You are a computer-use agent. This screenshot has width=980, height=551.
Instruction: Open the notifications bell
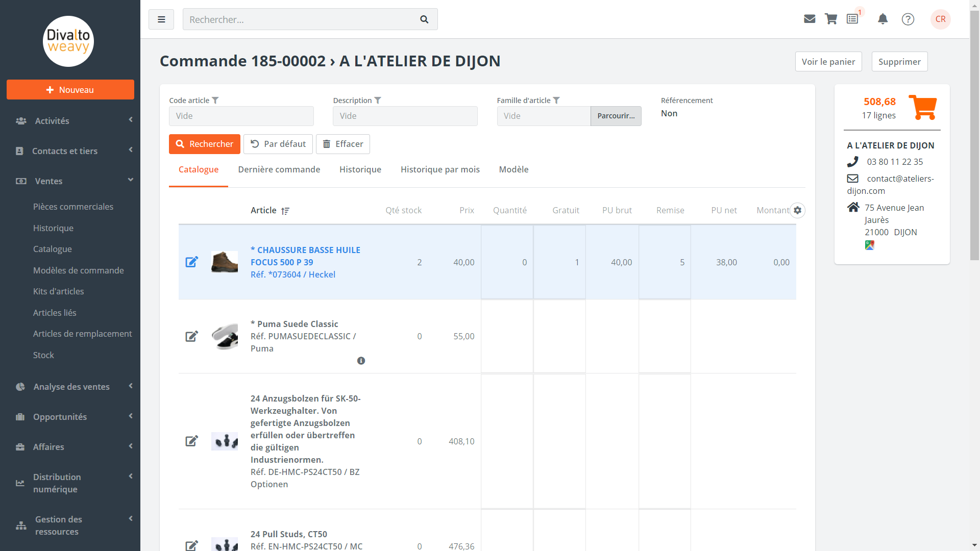coord(883,19)
